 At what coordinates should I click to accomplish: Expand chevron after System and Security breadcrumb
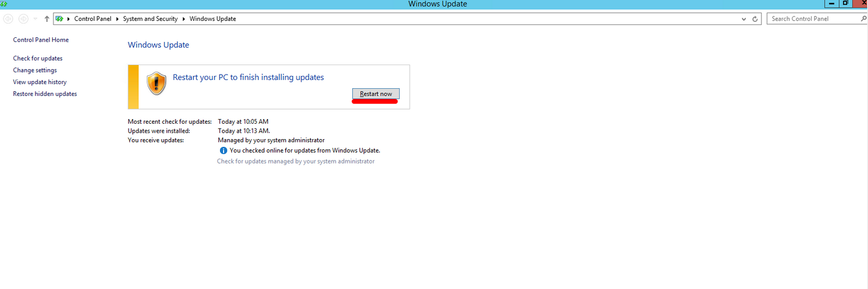[x=184, y=19]
